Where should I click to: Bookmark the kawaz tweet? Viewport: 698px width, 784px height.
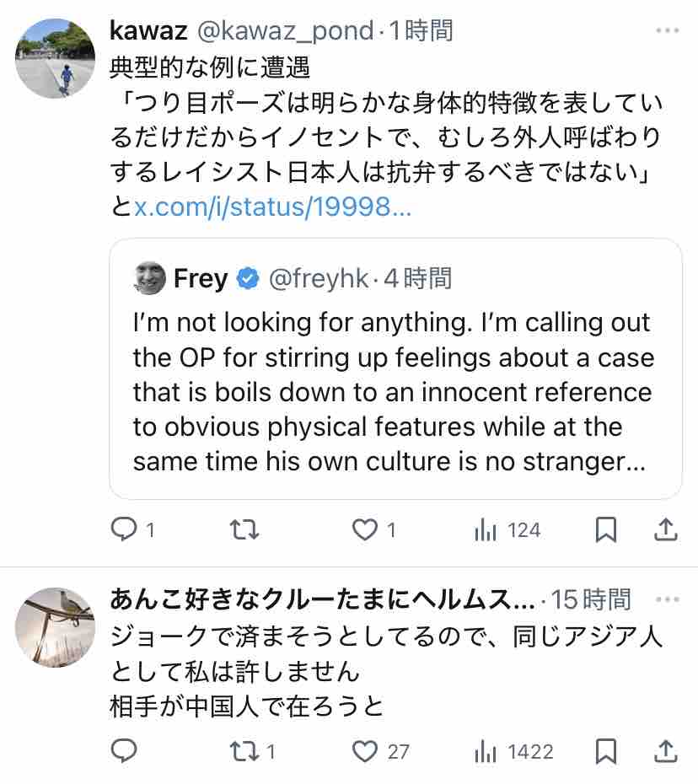click(606, 530)
